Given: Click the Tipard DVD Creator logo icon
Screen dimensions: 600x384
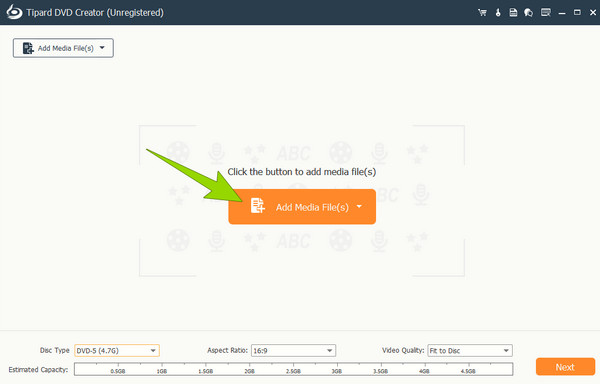Looking at the screenshot, I should coord(14,12).
